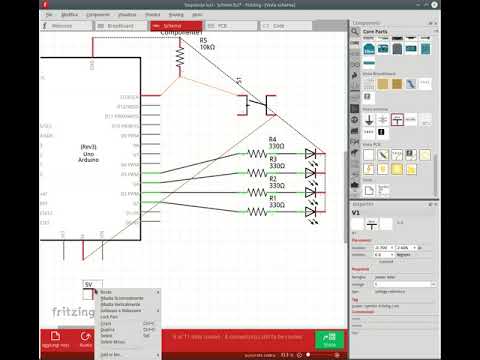Click the Core Parts bin title
This screenshot has height=360, width=480.
(375, 31)
